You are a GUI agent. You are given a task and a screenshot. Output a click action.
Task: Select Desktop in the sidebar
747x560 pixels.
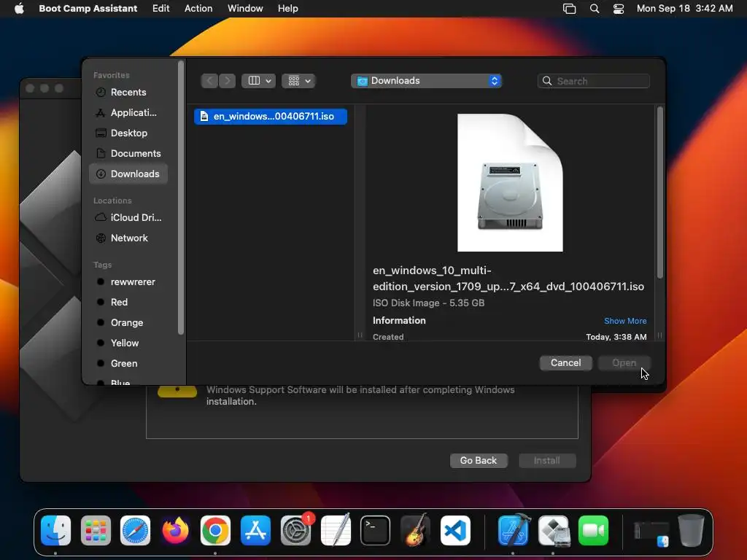(x=128, y=133)
